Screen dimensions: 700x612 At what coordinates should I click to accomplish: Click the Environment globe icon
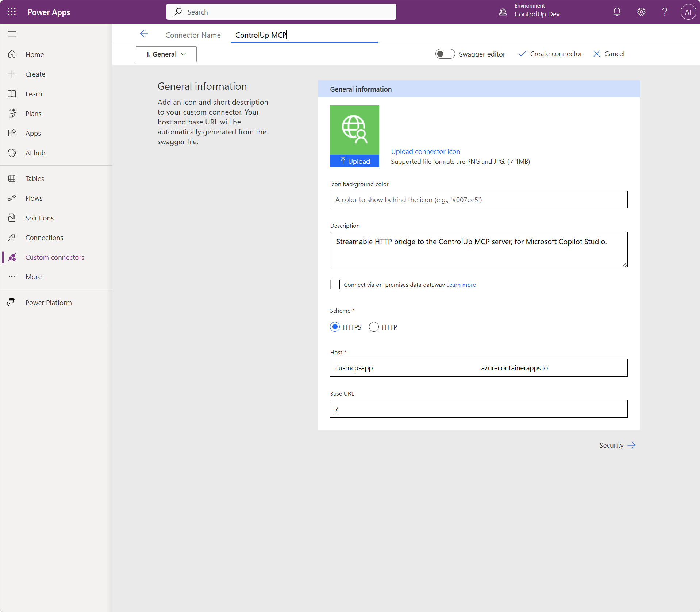click(x=503, y=12)
